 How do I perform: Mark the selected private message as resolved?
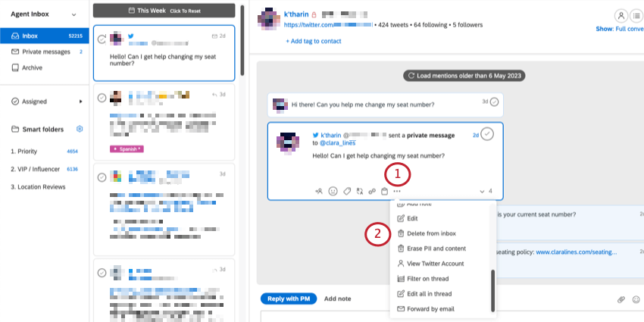(487, 134)
